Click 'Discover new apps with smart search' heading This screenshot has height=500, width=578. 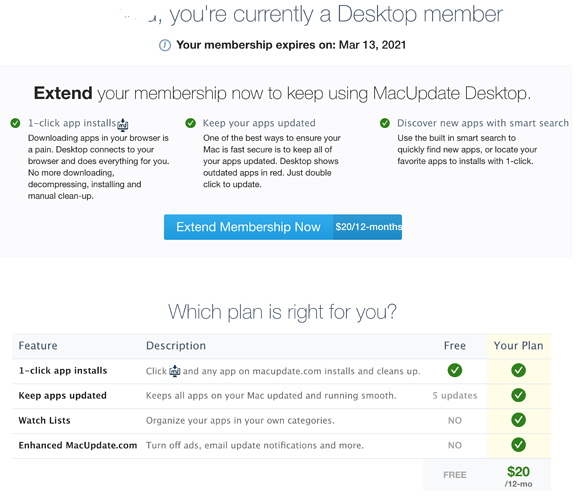(x=483, y=123)
